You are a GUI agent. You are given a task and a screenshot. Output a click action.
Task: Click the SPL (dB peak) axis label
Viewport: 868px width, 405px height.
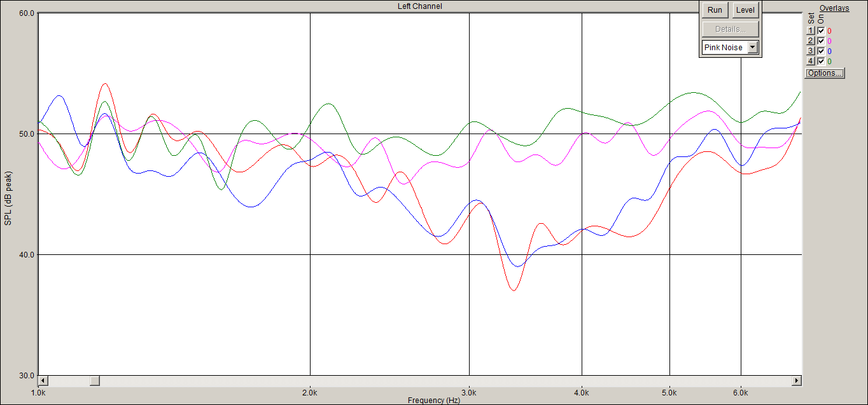pyautogui.click(x=8, y=198)
